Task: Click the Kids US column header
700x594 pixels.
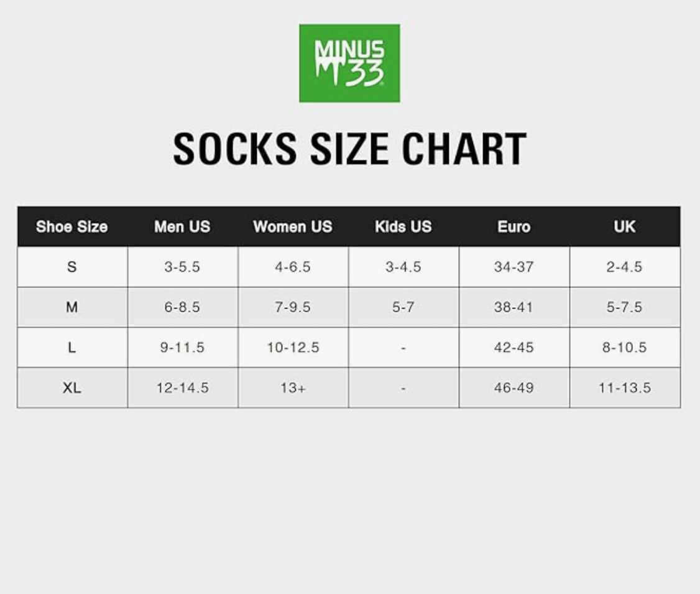Action: point(403,227)
